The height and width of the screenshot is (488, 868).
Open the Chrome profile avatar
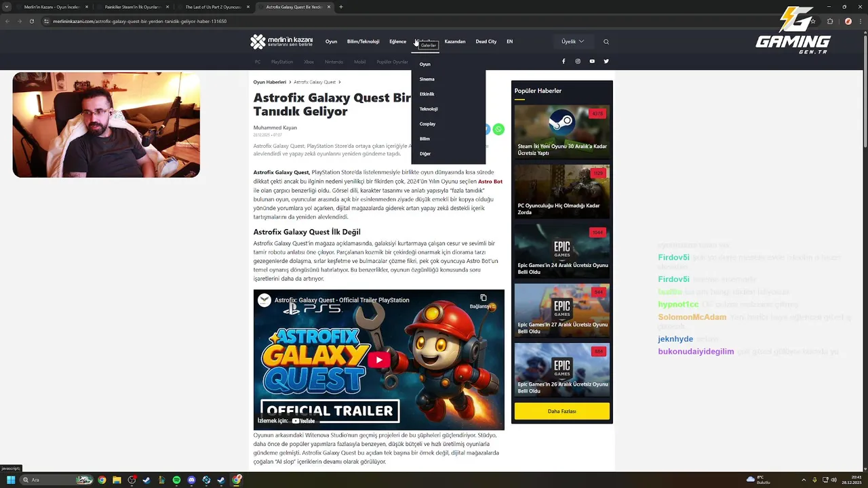(x=848, y=21)
